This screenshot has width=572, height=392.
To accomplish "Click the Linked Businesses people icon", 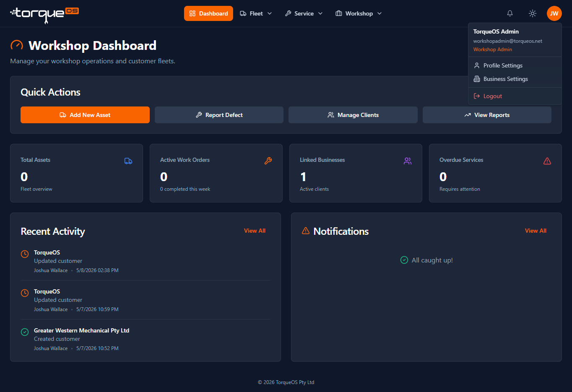I will tap(408, 161).
